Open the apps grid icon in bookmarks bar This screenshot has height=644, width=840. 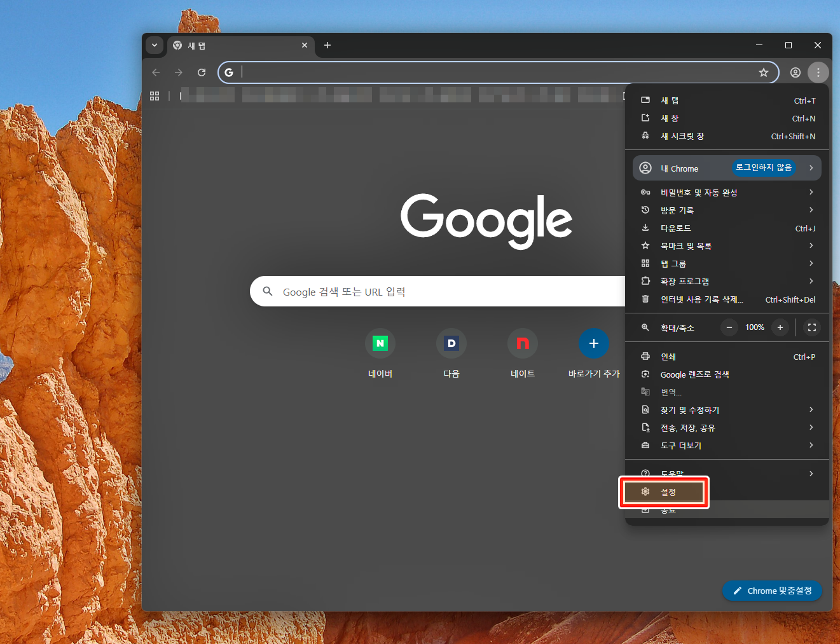pos(155,96)
